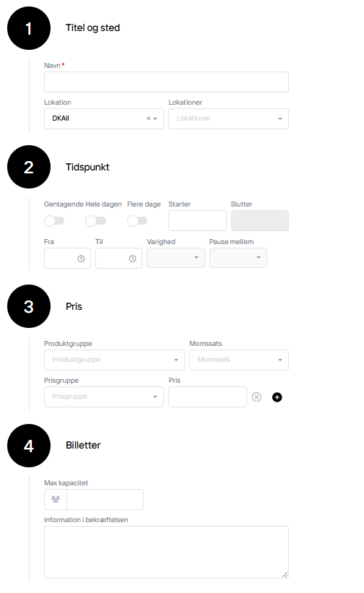Expand the Varighed dropdown

click(175, 258)
